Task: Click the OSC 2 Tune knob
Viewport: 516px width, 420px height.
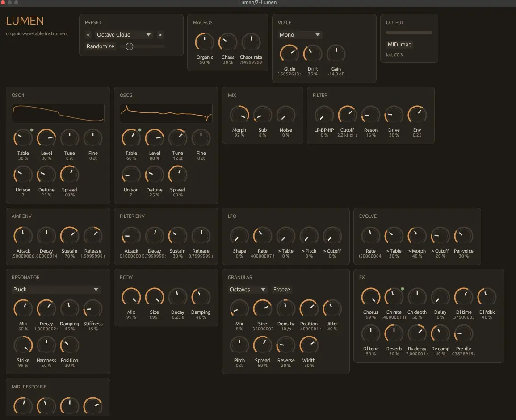Action: (x=178, y=138)
